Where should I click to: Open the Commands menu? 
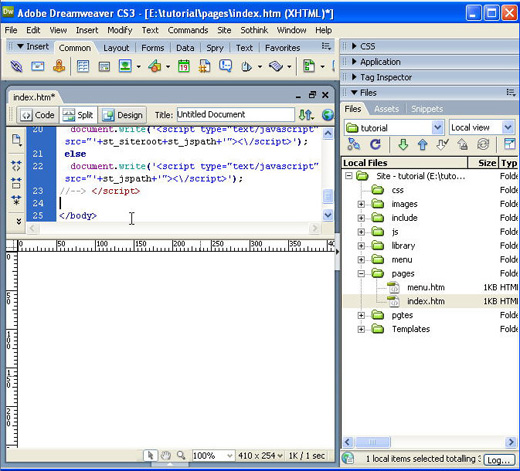[188, 30]
